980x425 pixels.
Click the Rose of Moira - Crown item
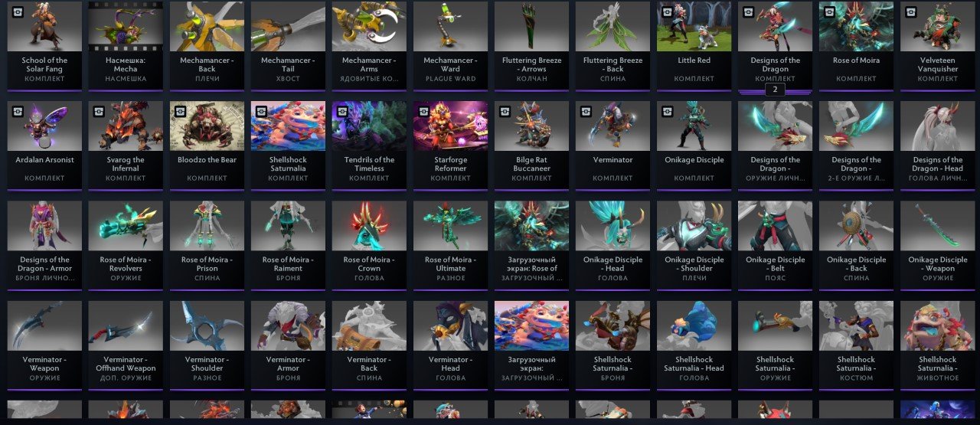pos(369,245)
